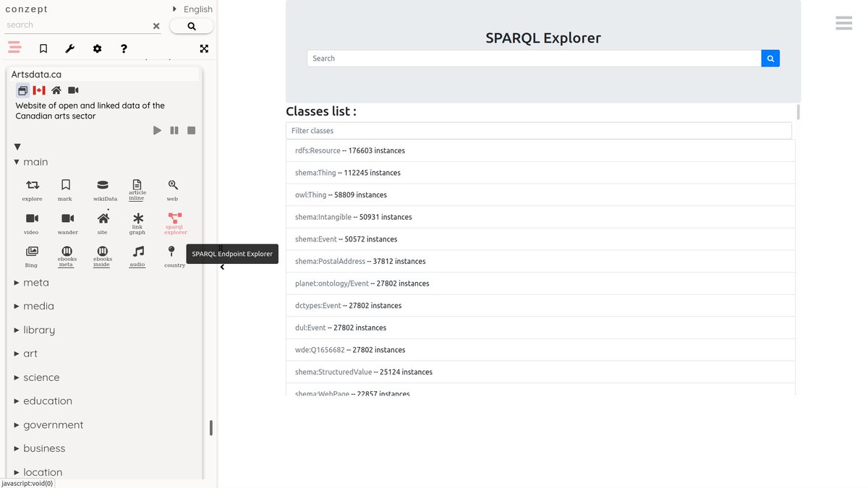This screenshot has height=488, width=868.
Task: Open the country tool
Action: click(x=174, y=257)
